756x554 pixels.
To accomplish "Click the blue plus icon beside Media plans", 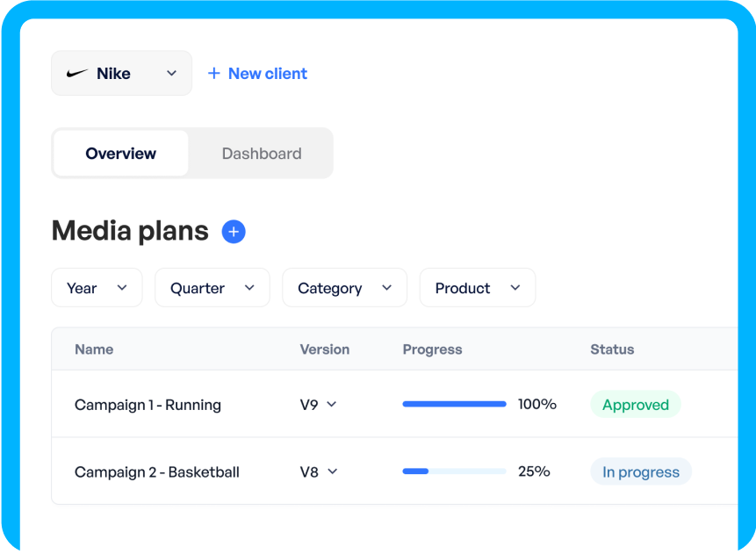I will [x=234, y=232].
